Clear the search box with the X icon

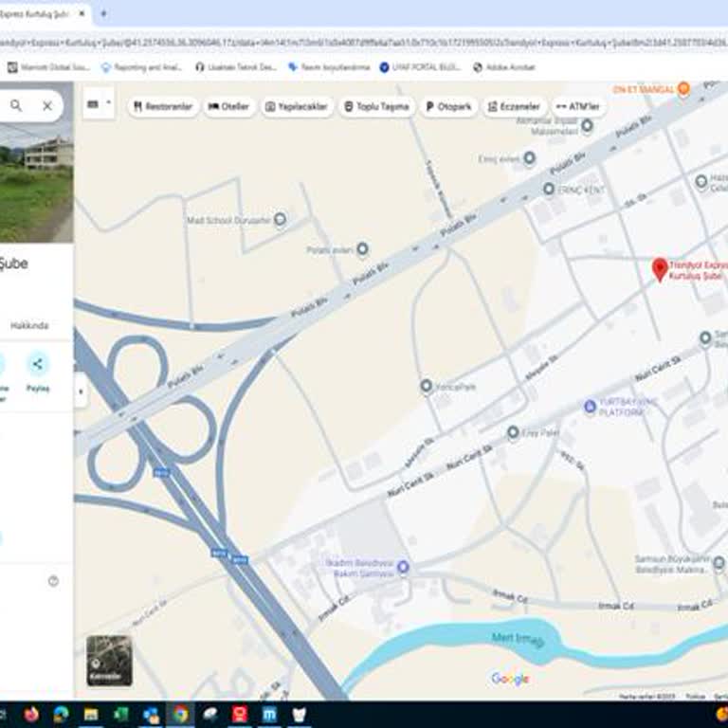pos(46,106)
